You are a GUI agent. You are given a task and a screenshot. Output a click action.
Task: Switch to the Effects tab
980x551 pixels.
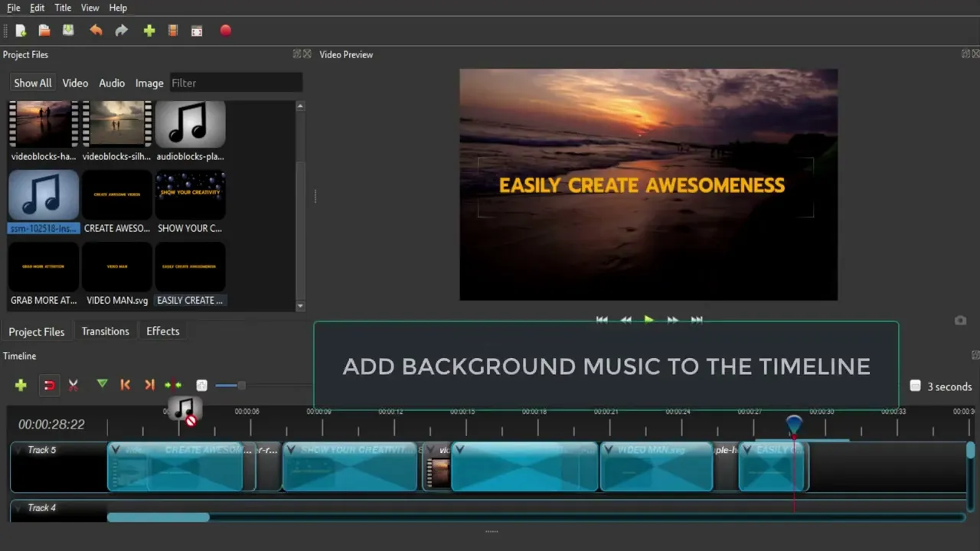coord(163,331)
